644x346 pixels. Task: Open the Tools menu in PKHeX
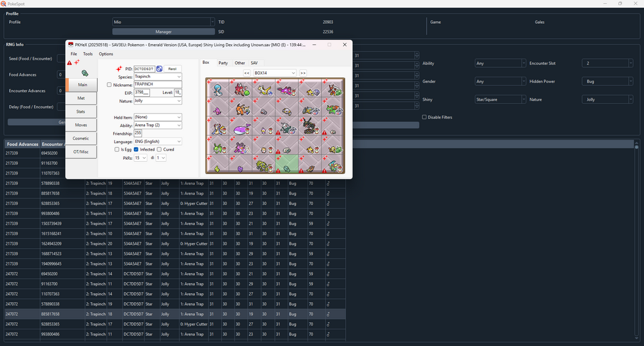88,54
